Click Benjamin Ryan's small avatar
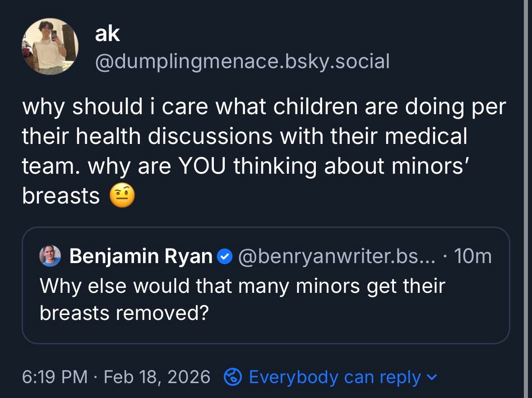This screenshot has height=398, width=532. (x=50, y=256)
